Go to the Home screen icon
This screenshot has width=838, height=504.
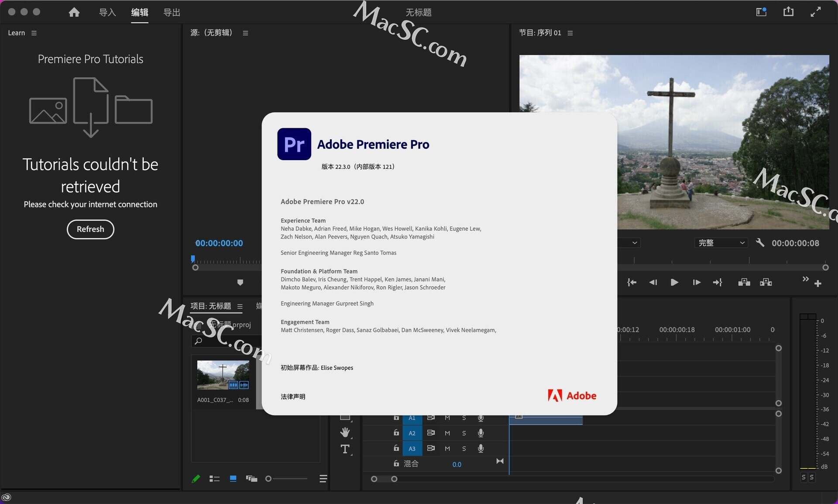74,12
